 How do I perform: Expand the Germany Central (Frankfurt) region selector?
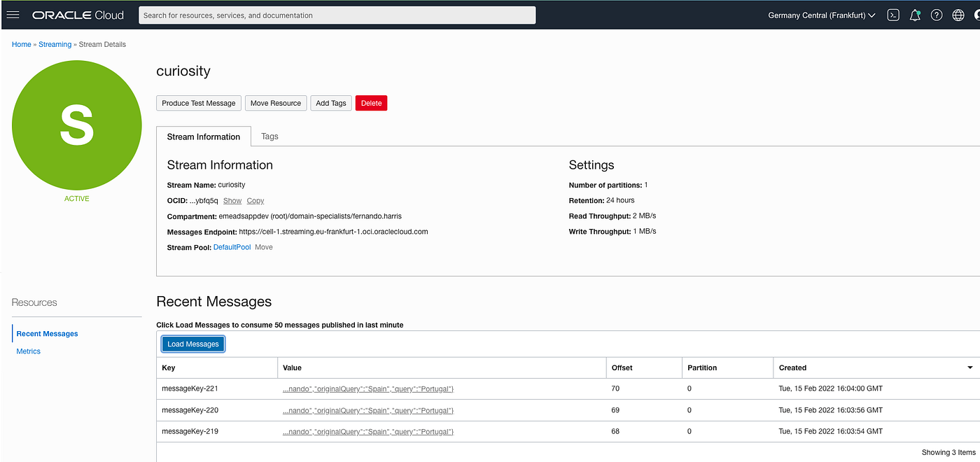(x=822, y=15)
